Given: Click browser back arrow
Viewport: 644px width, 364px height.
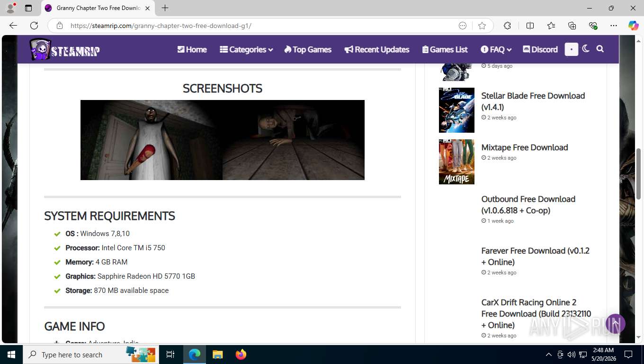Looking at the screenshot, I should tap(13, 26).
